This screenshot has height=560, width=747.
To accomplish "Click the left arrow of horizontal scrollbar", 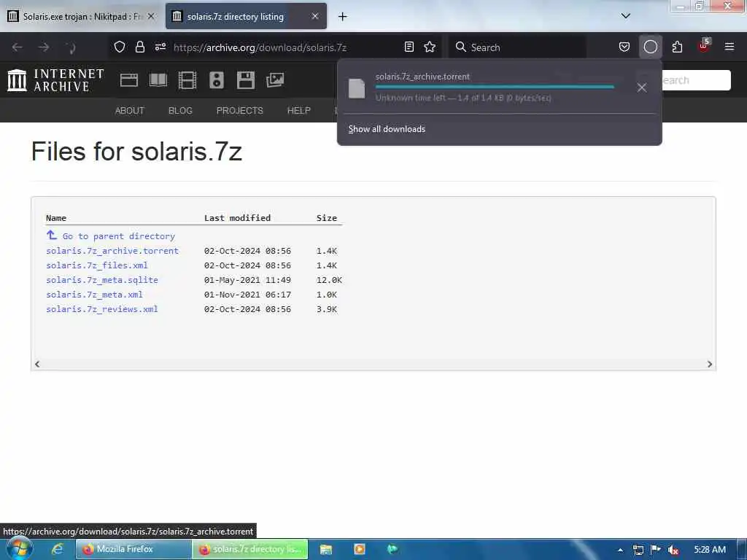I will click(x=37, y=364).
